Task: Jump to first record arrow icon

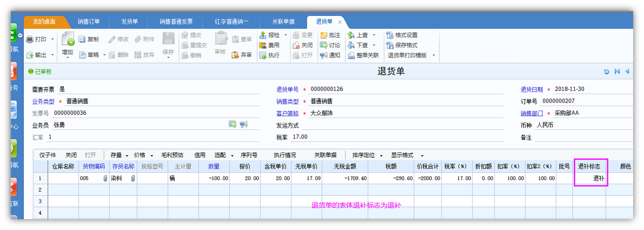Action: (617, 71)
